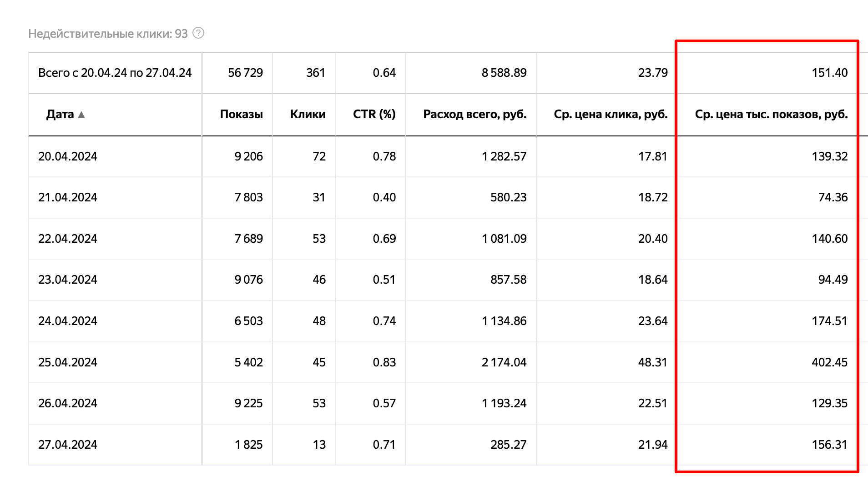Select the date cell 27.04.2024
868x481 pixels.
67,445
